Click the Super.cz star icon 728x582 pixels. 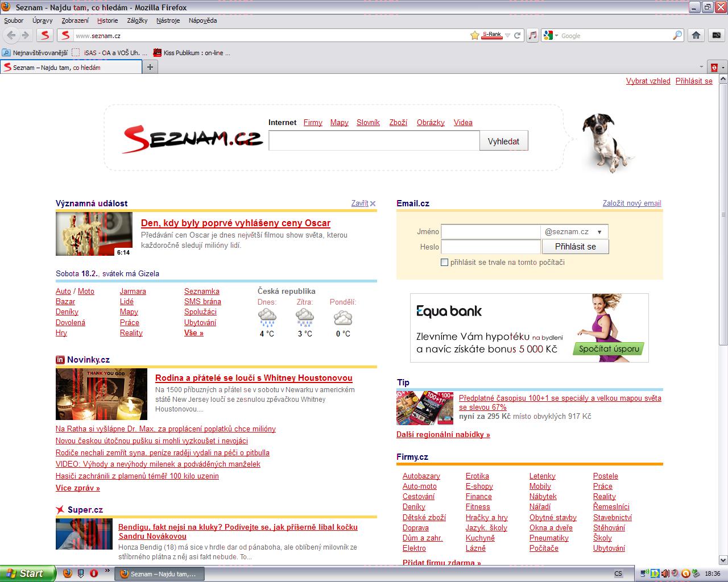tap(60, 509)
